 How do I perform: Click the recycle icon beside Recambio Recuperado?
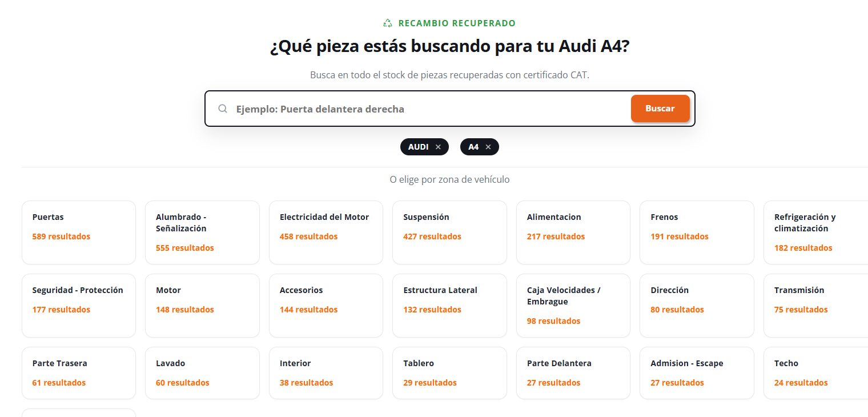388,23
